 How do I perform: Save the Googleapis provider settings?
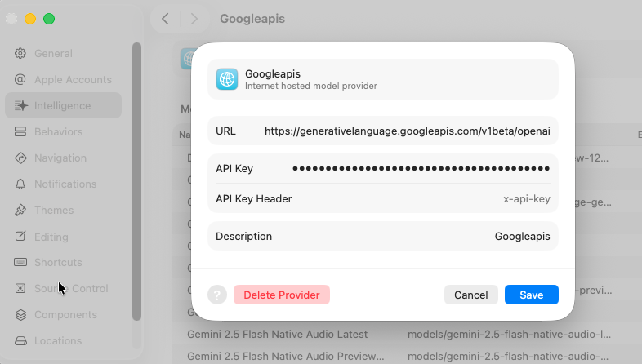click(531, 295)
